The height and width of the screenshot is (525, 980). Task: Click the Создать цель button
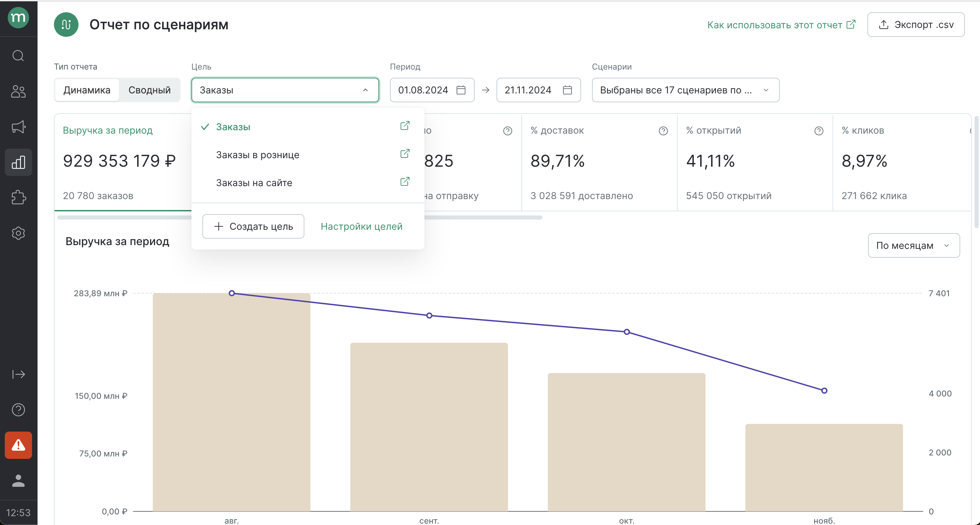click(x=253, y=227)
